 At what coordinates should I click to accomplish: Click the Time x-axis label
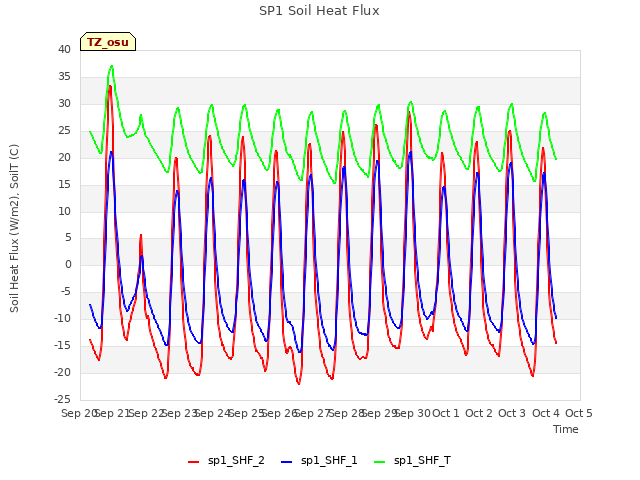(566, 429)
